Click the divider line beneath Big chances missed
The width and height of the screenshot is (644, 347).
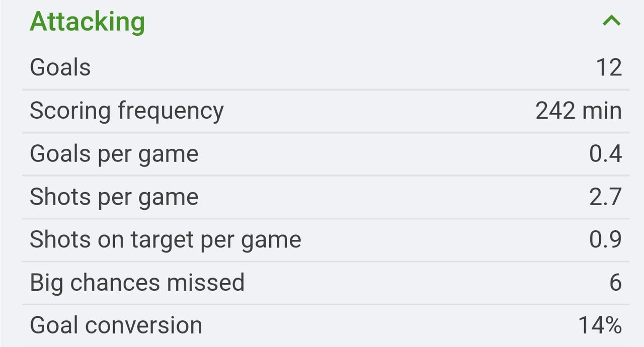[326, 304]
